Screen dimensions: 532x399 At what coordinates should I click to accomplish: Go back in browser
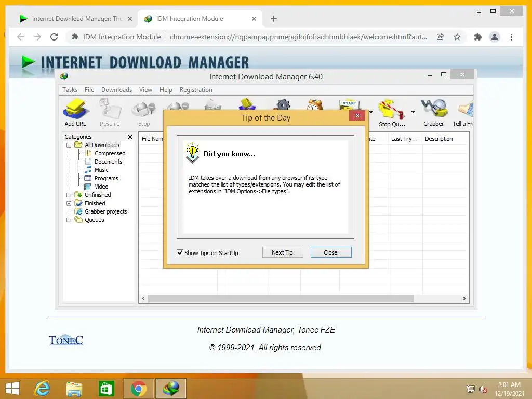pyautogui.click(x=21, y=37)
